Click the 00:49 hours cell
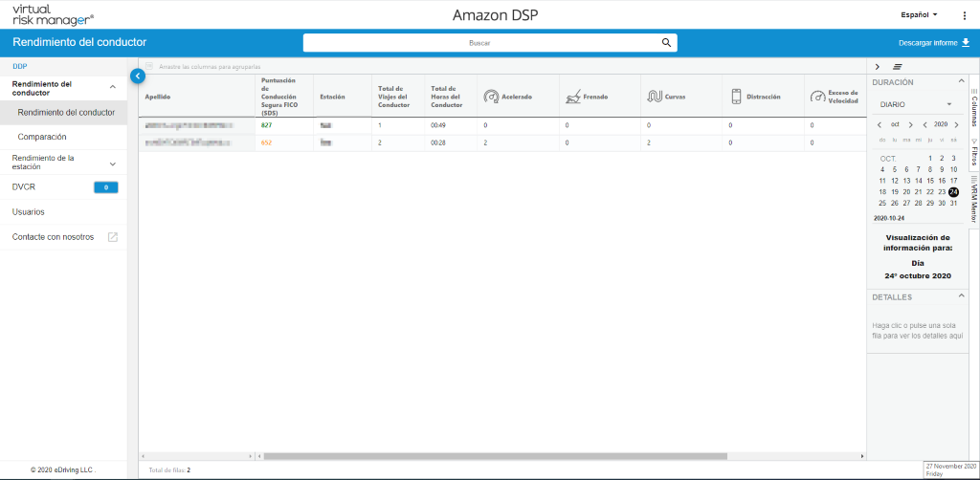The image size is (980, 480). pos(437,125)
